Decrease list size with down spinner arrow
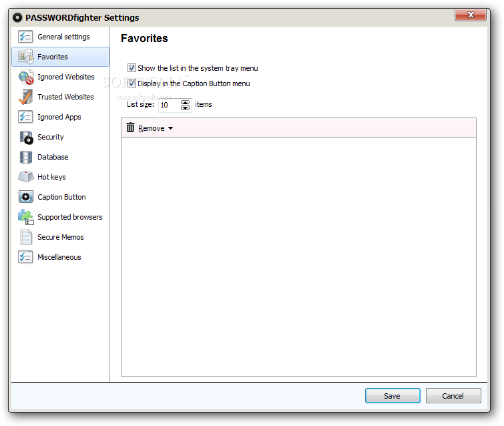 click(185, 108)
